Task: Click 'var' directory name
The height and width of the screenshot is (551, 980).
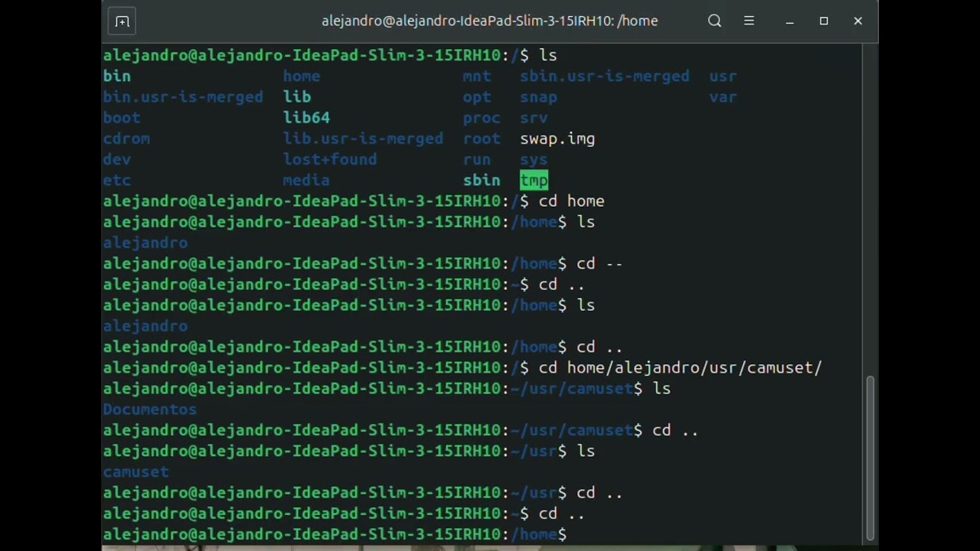Action: [x=723, y=97]
